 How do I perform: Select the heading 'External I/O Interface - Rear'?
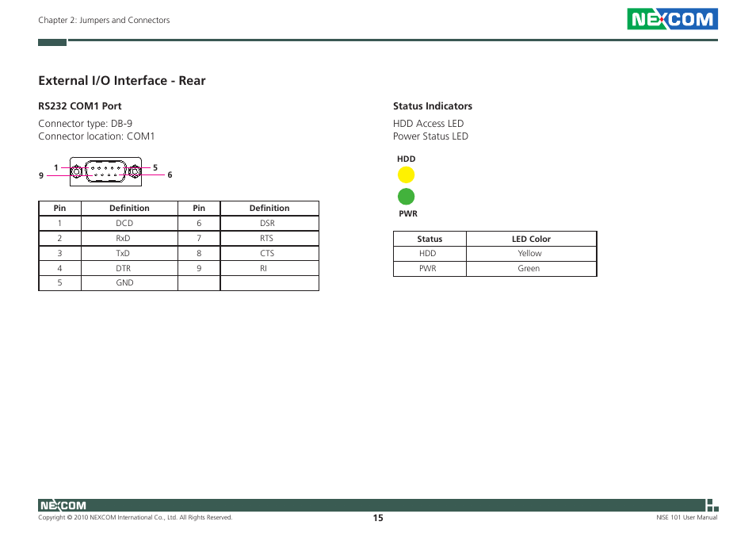(122, 81)
